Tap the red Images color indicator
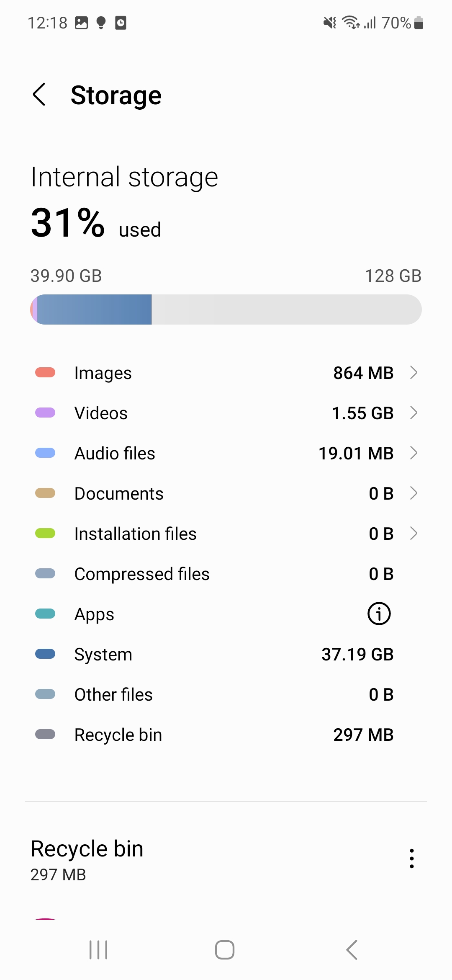452x980 pixels. (x=45, y=373)
